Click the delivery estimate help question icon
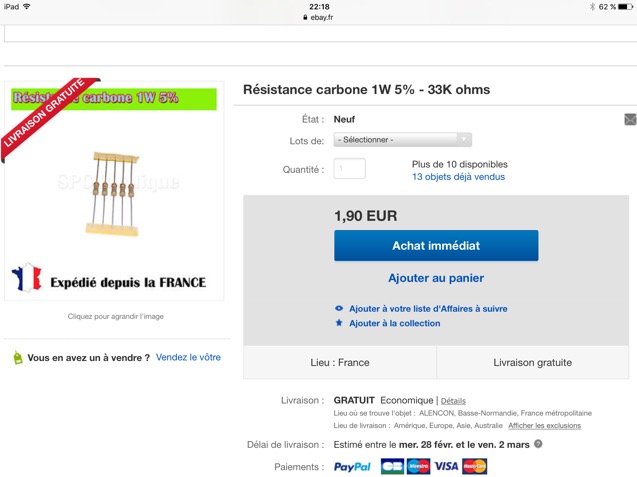This screenshot has height=477, width=637. [538, 444]
